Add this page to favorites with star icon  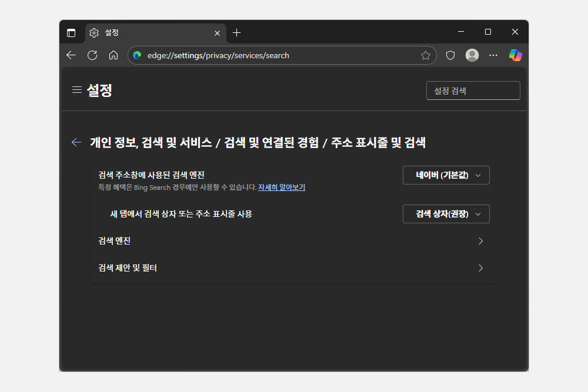coord(425,55)
